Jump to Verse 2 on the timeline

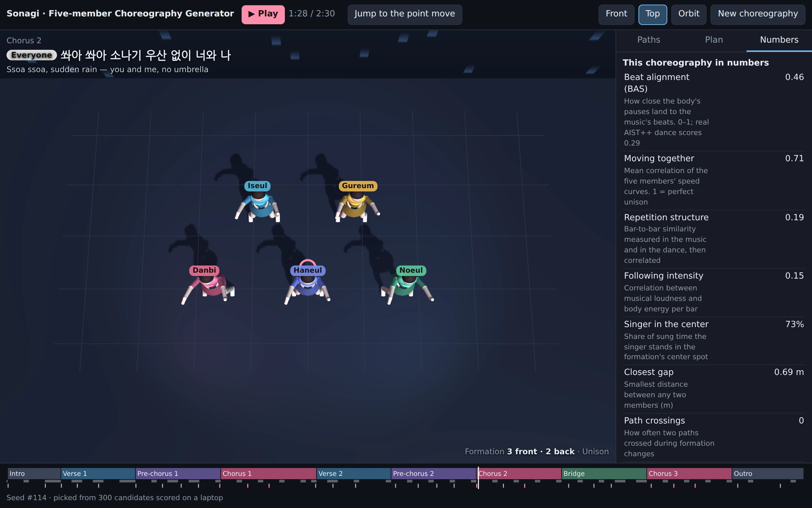coord(354,473)
